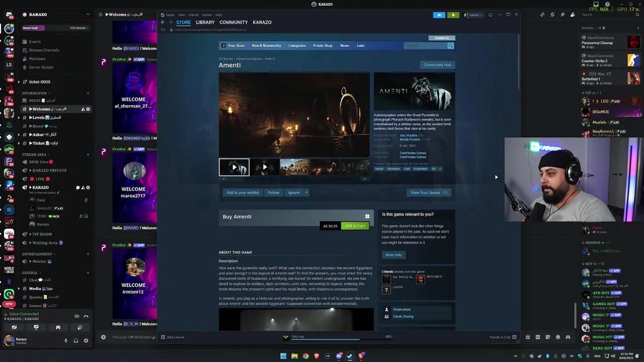Screen dimensions: 644x362
Task: Collapse the ENTRRTAINMENT category
Action: pos(39,254)
